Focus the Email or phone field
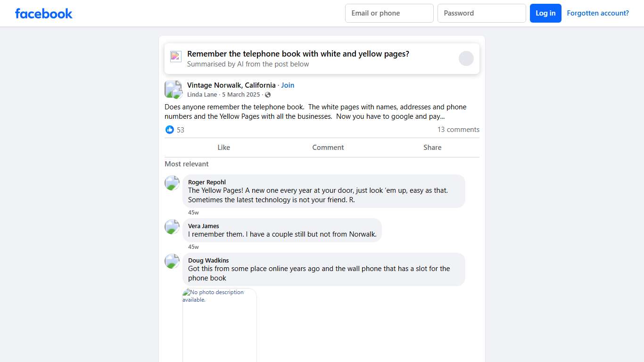Screen dimensions: 644x362 click(x=389, y=13)
